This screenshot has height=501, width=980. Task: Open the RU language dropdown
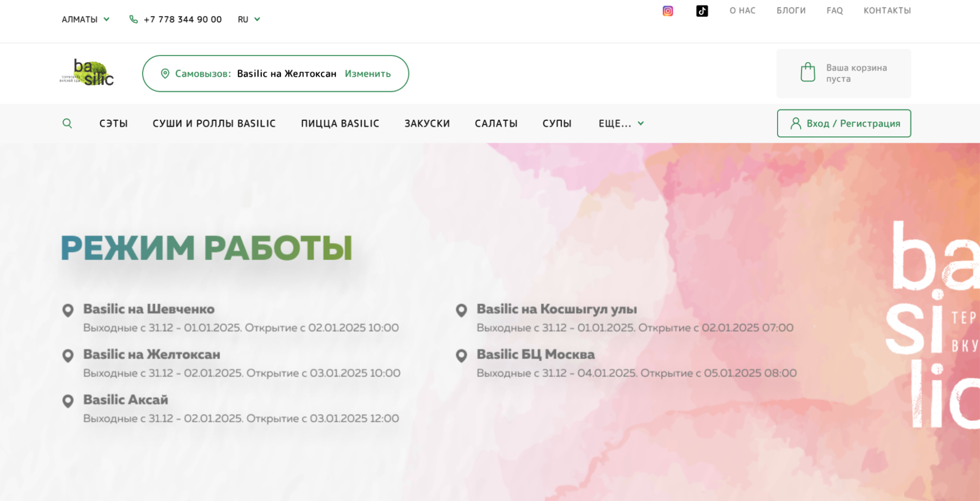click(x=249, y=19)
